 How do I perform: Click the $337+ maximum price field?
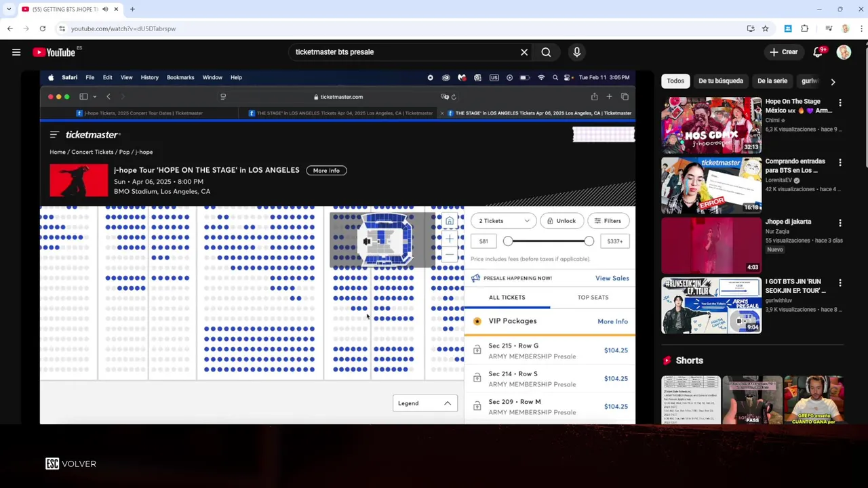tap(615, 241)
